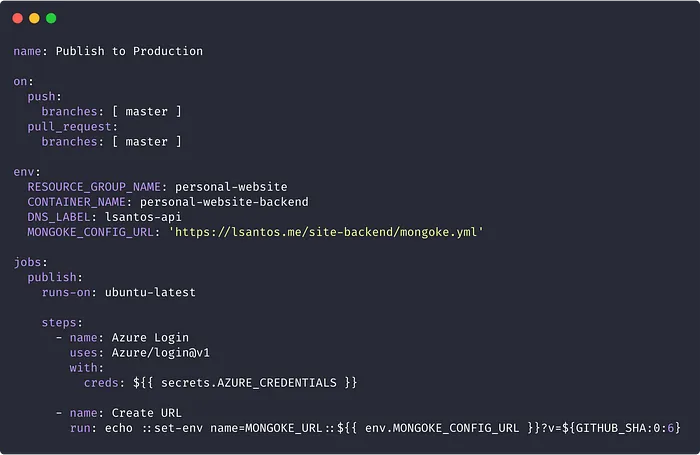Viewport: 700px width, 455px height.
Task: Click the 'Azure/login@v1' action reference
Action: (x=161, y=353)
